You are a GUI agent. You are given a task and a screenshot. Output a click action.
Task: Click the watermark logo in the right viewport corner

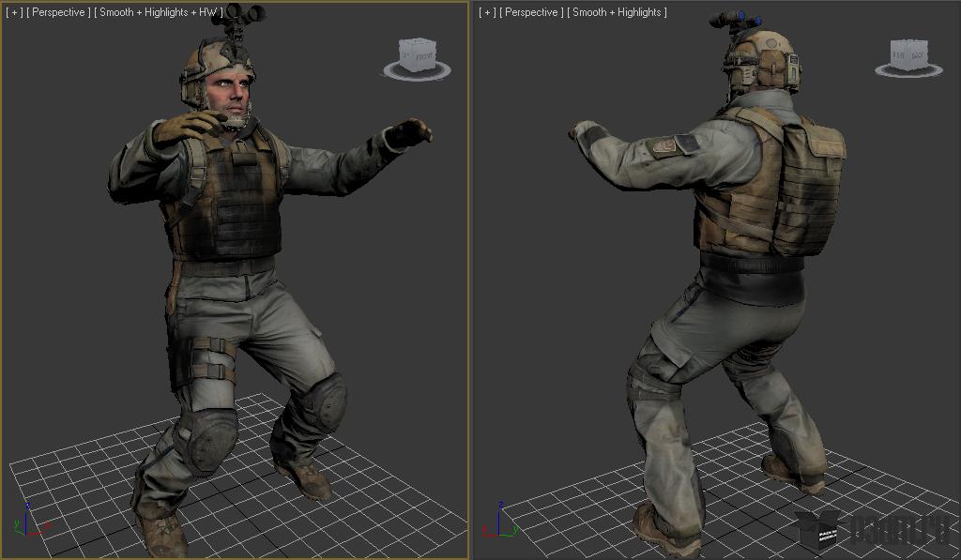tap(870, 529)
